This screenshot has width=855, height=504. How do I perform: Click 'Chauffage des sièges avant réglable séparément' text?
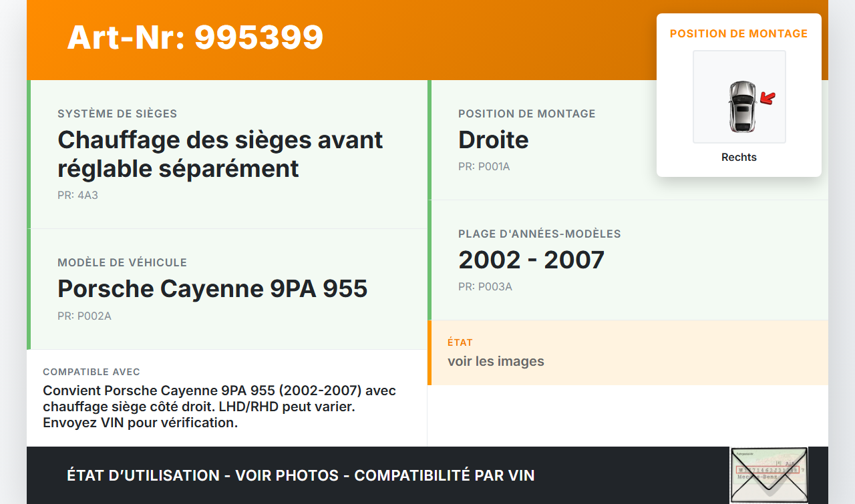(220, 154)
